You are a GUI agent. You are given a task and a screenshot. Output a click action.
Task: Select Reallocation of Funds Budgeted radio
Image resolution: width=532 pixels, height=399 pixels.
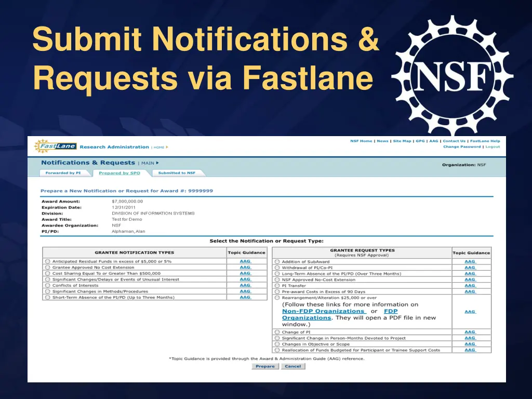277,350
